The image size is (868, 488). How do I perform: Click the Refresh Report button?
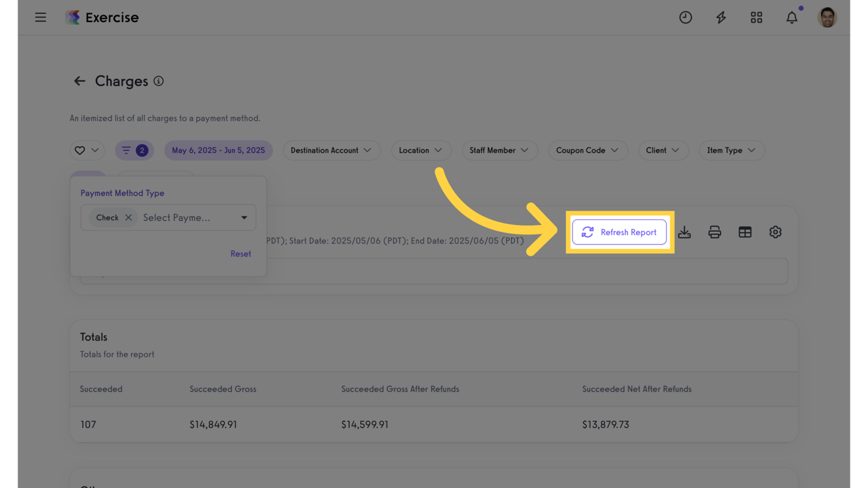pos(619,233)
